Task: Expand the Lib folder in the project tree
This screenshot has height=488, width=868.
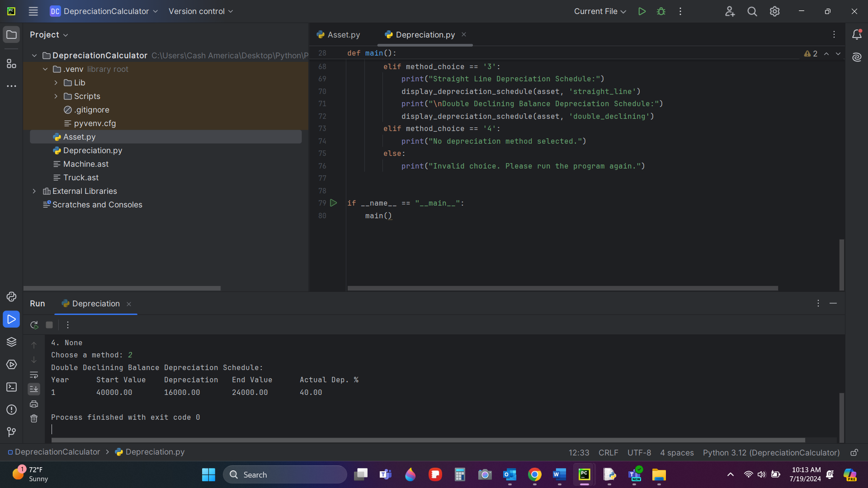Action: (x=56, y=83)
